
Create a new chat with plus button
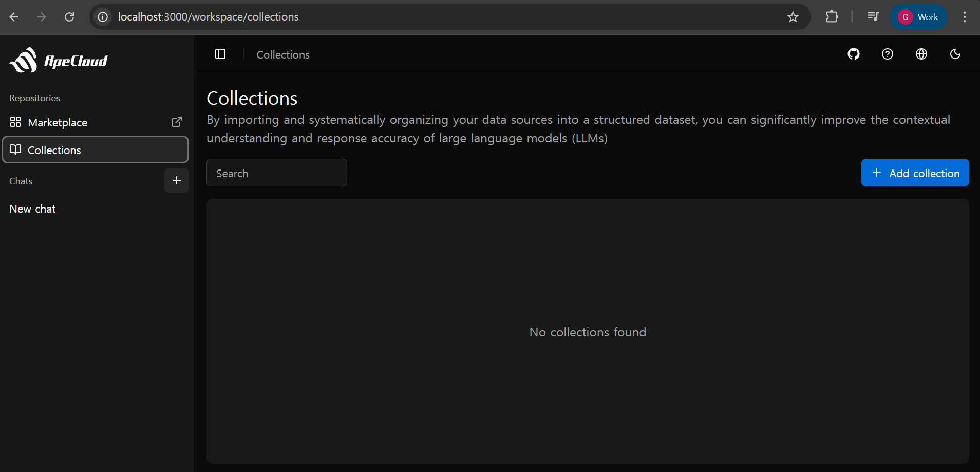[177, 180]
